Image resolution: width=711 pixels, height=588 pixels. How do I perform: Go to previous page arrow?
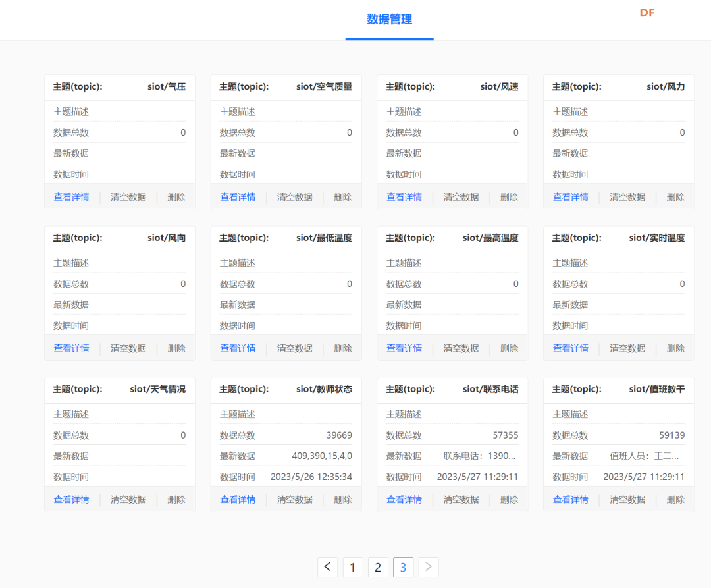point(327,567)
